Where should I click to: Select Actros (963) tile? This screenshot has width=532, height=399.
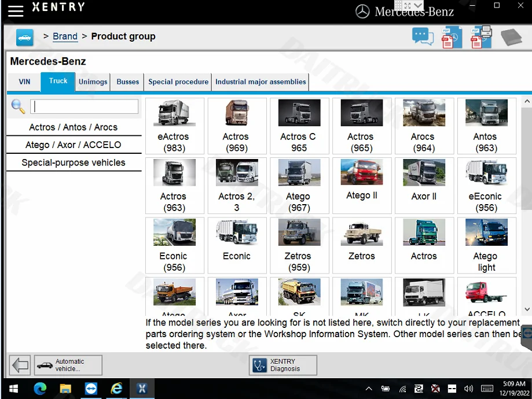coord(174,186)
